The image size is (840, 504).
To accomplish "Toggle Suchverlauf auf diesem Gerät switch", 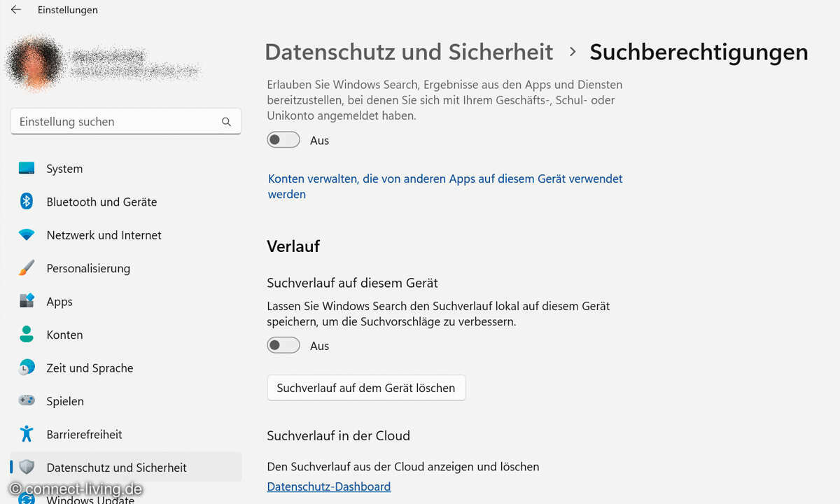I will [x=283, y=345].
